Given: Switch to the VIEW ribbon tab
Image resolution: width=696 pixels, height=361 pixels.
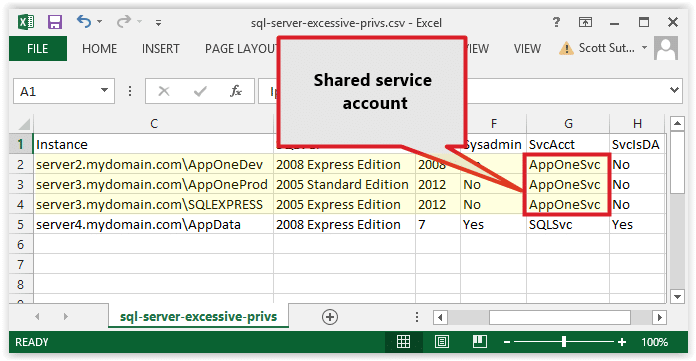Looking at the screenshot, I should (x=527, y=48).
